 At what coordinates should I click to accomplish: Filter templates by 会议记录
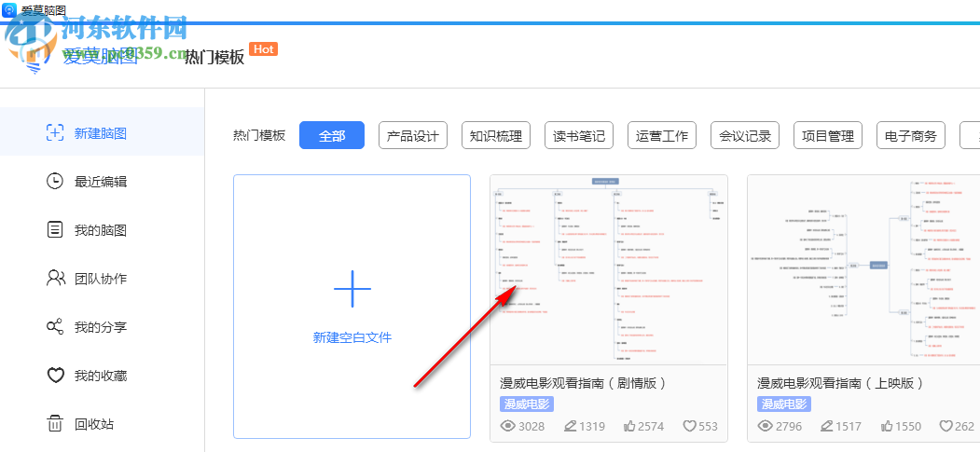click(746, 135)
